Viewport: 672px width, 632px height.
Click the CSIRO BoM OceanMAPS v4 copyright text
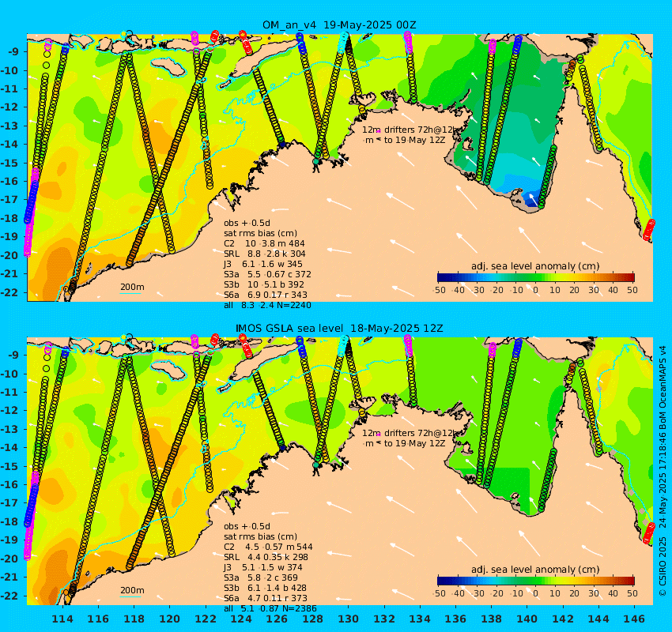(663, 470)
